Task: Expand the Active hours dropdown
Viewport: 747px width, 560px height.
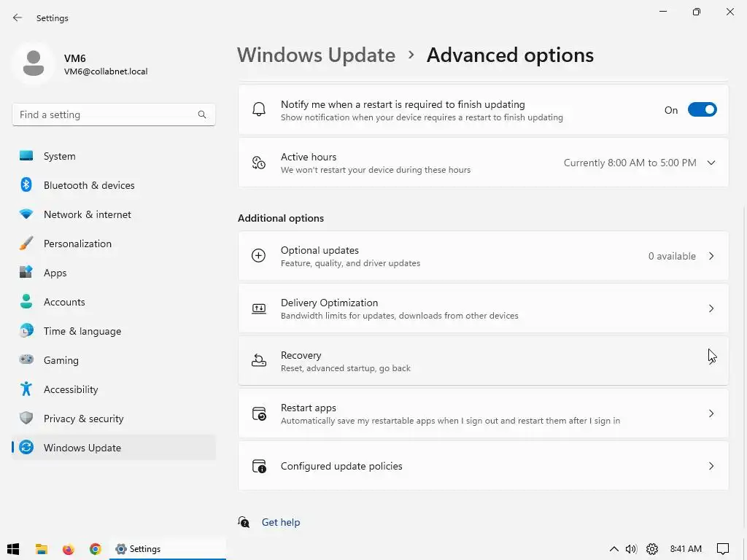Action: [711, 163]
